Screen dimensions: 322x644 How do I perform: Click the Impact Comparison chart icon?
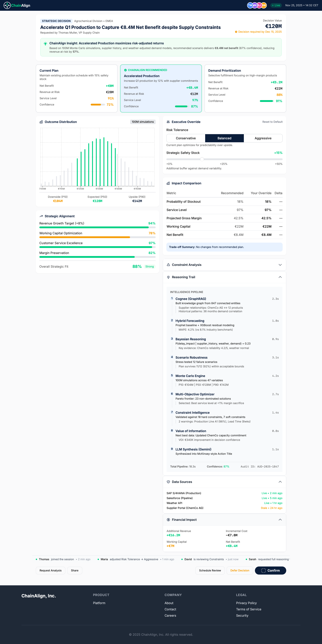[168, 183]
